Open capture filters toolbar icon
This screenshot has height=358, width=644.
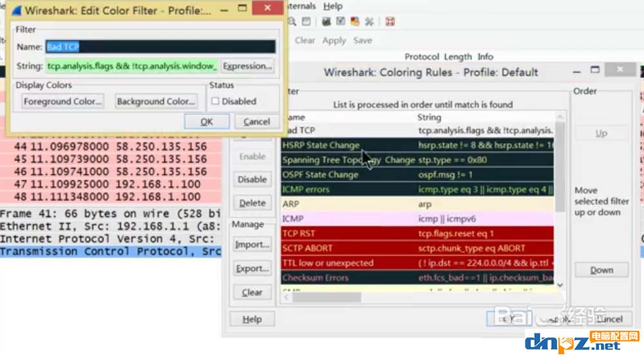327,21
